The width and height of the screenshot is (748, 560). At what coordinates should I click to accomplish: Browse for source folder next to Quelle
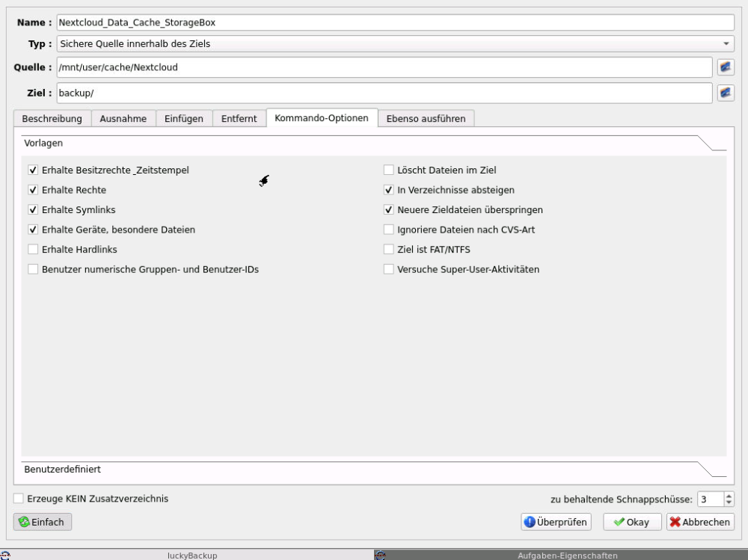click(x=725, y=67)
